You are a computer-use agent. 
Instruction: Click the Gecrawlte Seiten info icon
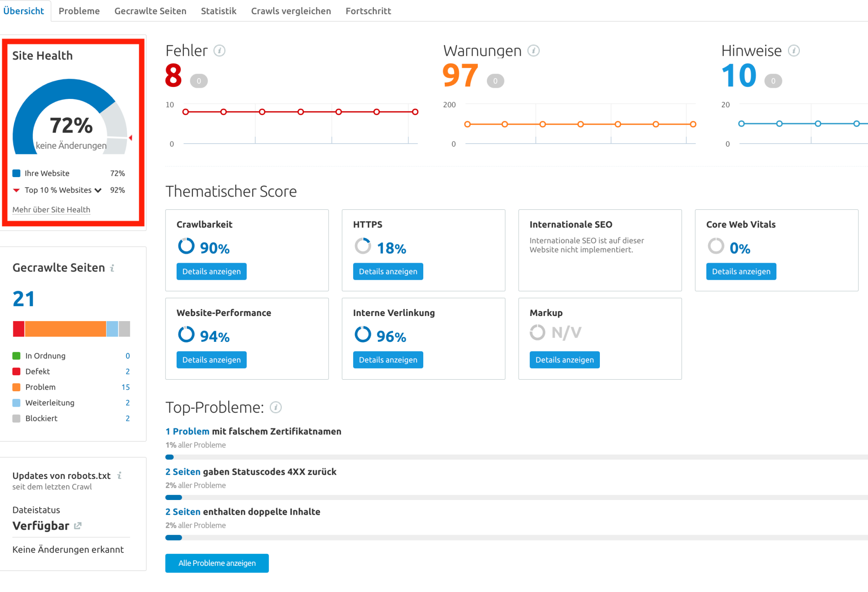(x=113, y=268)
